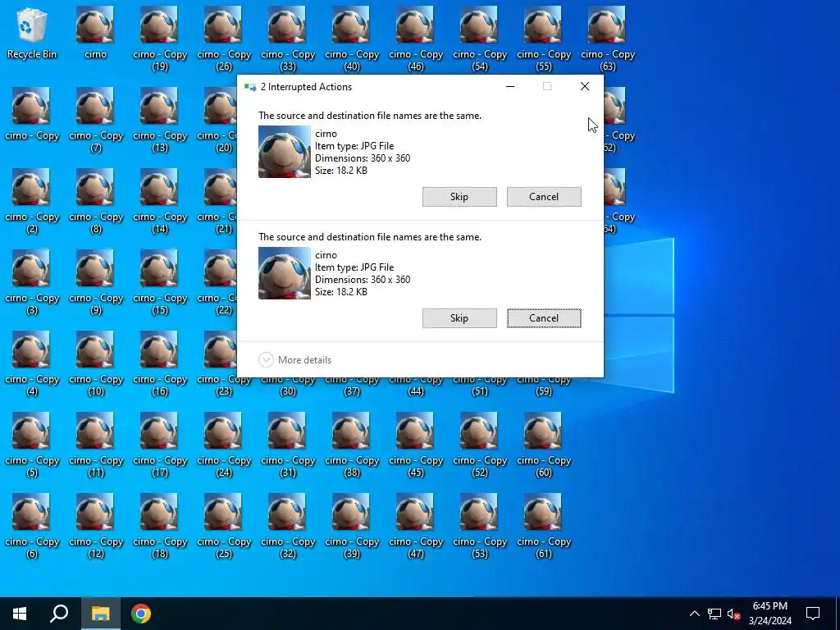Select cirno - Copy (46) desktop icon
This screenshot has width=840, height=630.
tap(416, 39)
